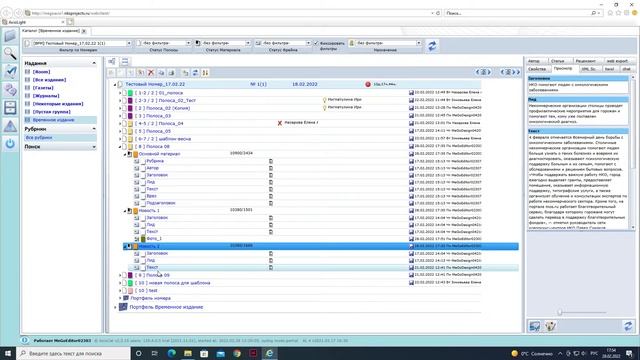Switch to list view mode icon

click(125, 62)
